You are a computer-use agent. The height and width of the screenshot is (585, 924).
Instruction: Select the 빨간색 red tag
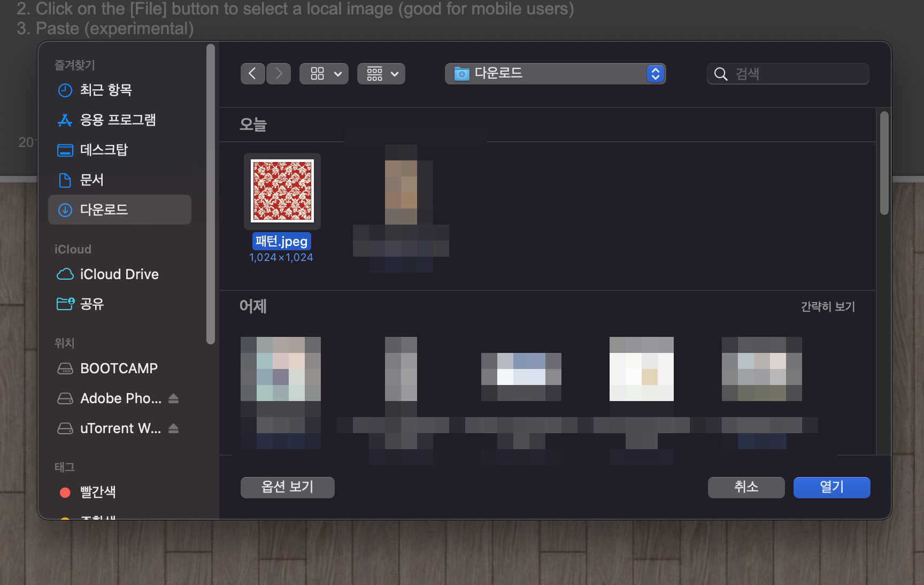click(x=120, y=492)
